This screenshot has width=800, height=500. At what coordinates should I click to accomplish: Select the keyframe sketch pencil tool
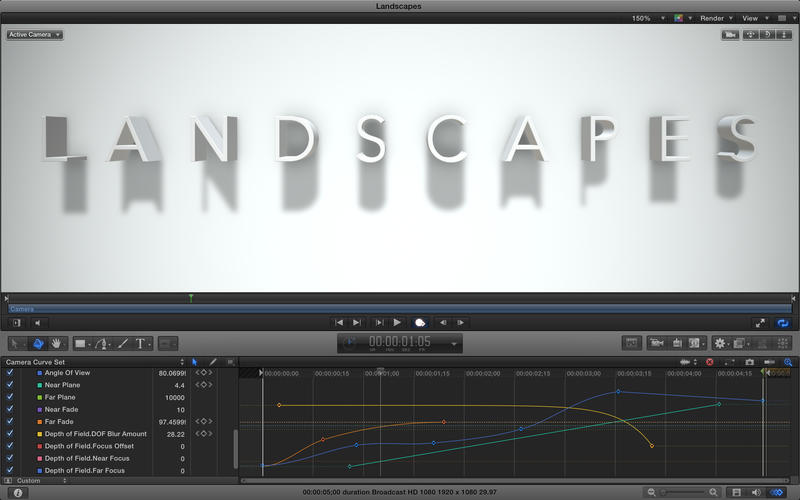213,361
